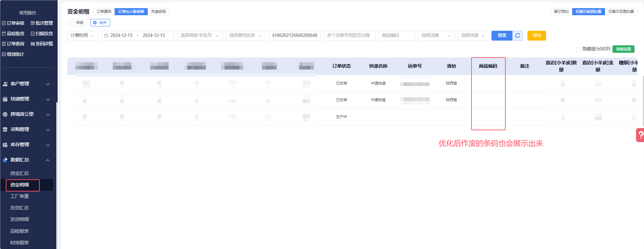
Task: Collapse 数据汇总 using its chevron
Action: click(x=48, y=160)
